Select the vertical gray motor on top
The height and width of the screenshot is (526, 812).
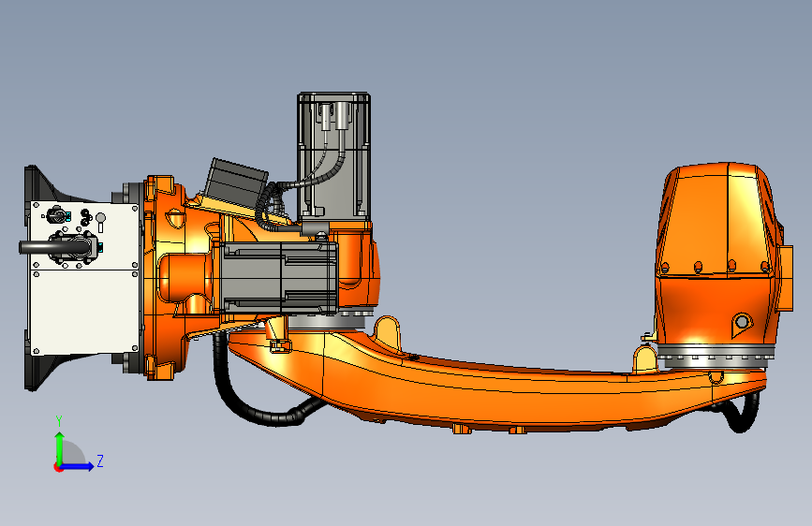pos(334,156)
